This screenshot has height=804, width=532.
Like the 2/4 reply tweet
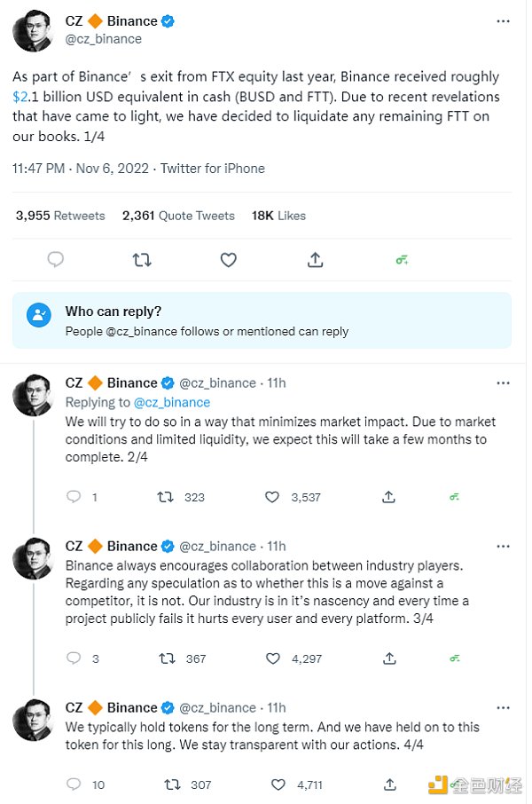(x=272, y=497)
